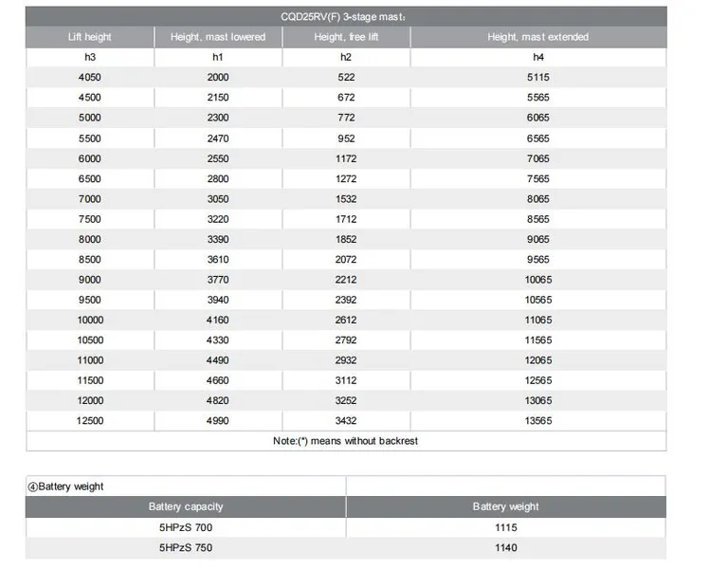The width and height of the screenshot is (710, 588).
Task: Select free lift 2792
Action: point(346,340)
